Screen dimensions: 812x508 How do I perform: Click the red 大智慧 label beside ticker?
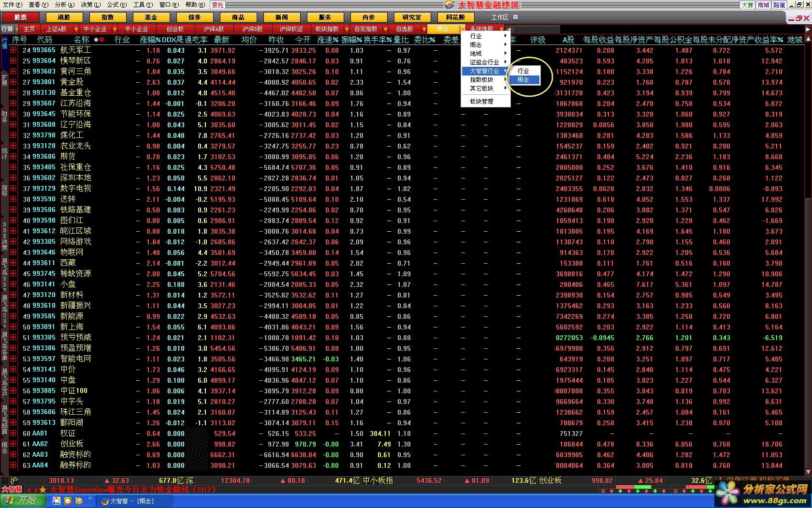click(x=12, y=490)
